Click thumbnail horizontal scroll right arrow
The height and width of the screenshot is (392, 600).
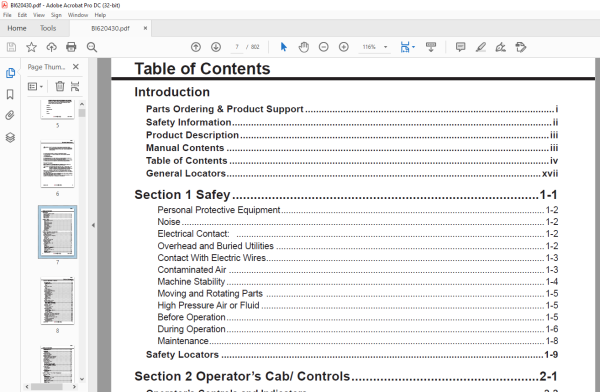(x=74, y=387)
